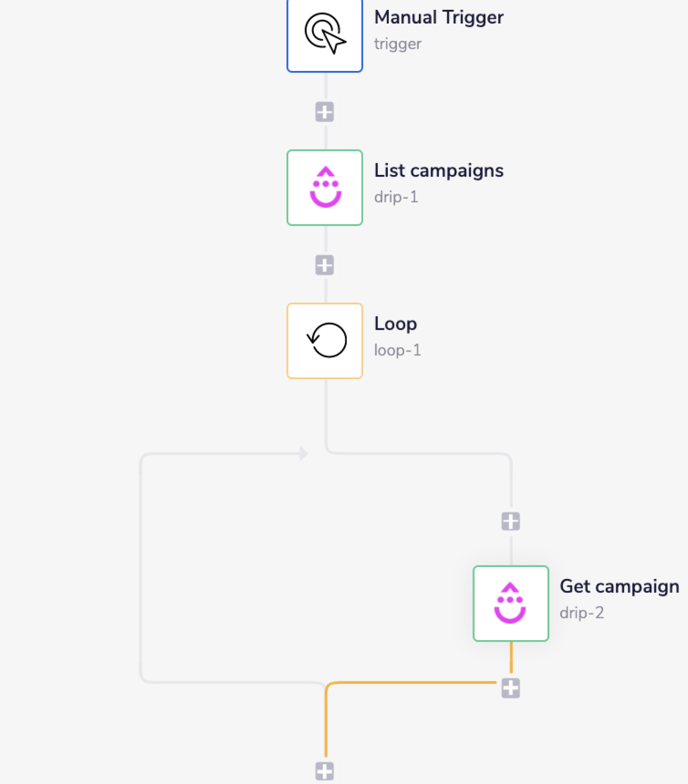Click the circular arrow icon inside Loop node
This screenshot has width=688, height=784.
[326, 340]
